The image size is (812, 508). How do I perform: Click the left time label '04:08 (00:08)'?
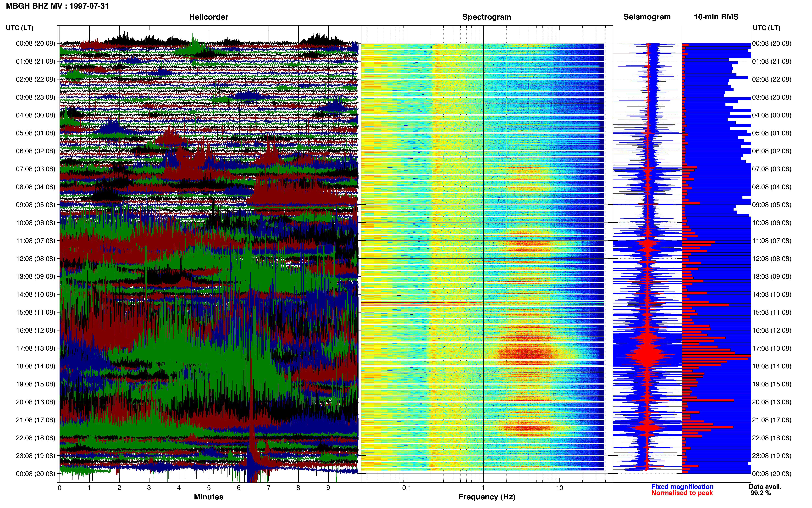pos(36,115)
